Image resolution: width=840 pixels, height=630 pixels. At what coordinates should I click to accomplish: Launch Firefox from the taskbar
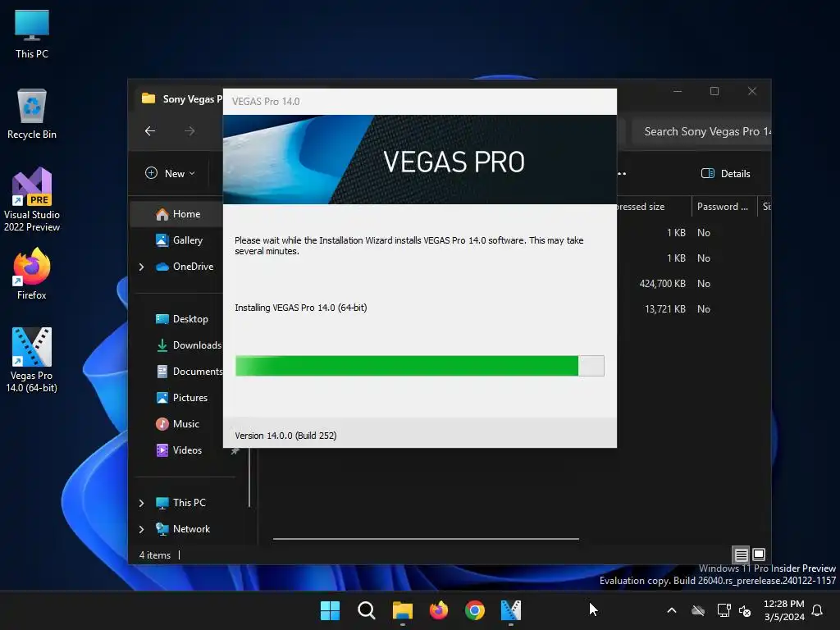(x=439, y=610)
